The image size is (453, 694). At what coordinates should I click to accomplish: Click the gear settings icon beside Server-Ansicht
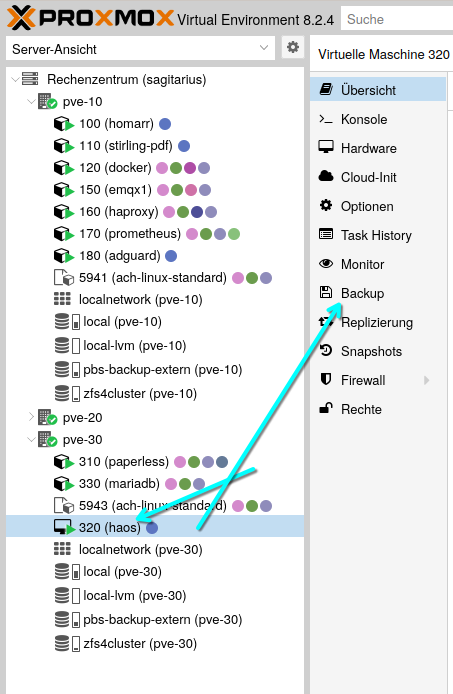(x=293, y=47)
